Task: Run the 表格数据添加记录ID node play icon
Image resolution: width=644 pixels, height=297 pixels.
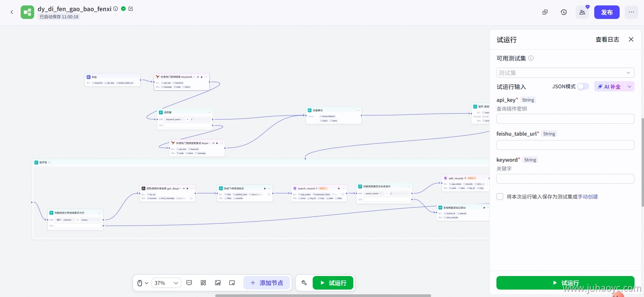Action: (x=484, y=208)
